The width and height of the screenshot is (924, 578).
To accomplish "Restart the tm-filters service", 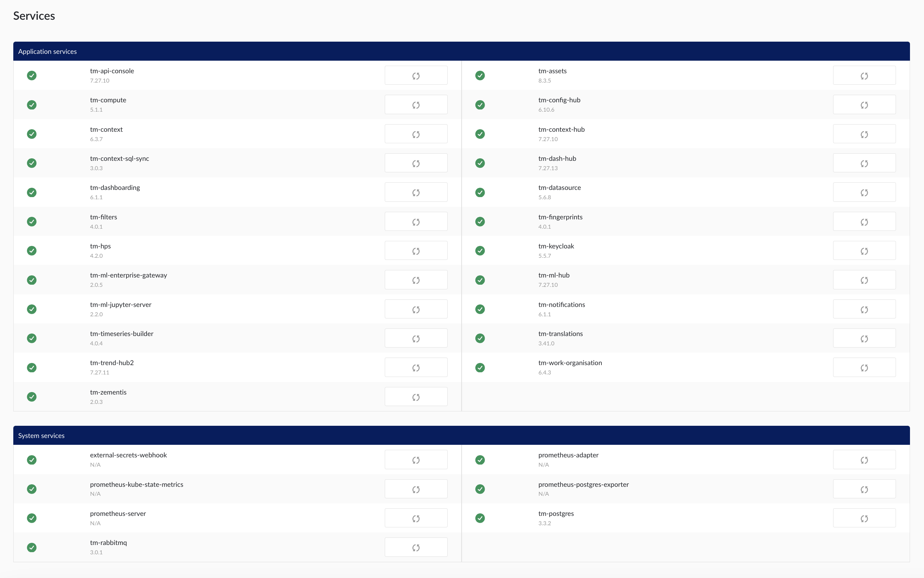I will [416, 222].
